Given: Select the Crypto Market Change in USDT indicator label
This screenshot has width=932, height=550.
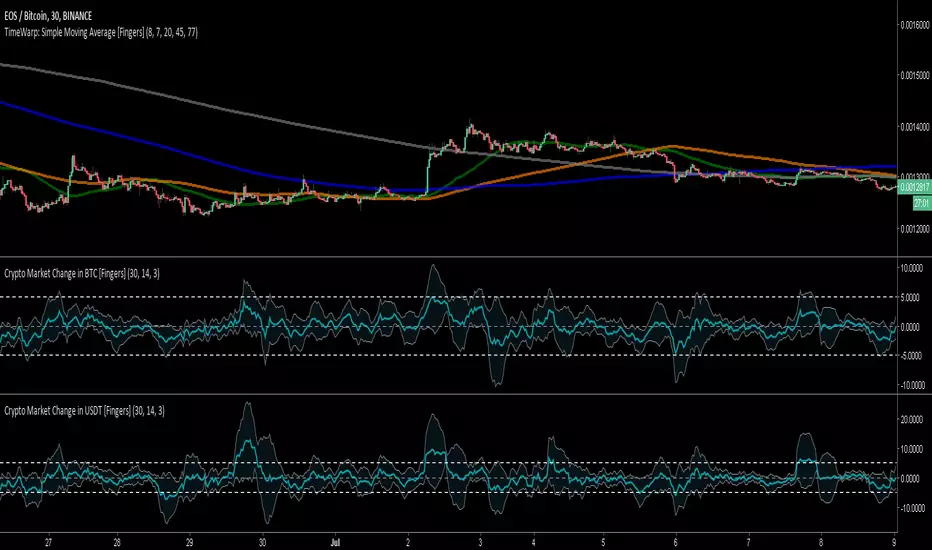Looking at the screenshot, I should [84, 410].
